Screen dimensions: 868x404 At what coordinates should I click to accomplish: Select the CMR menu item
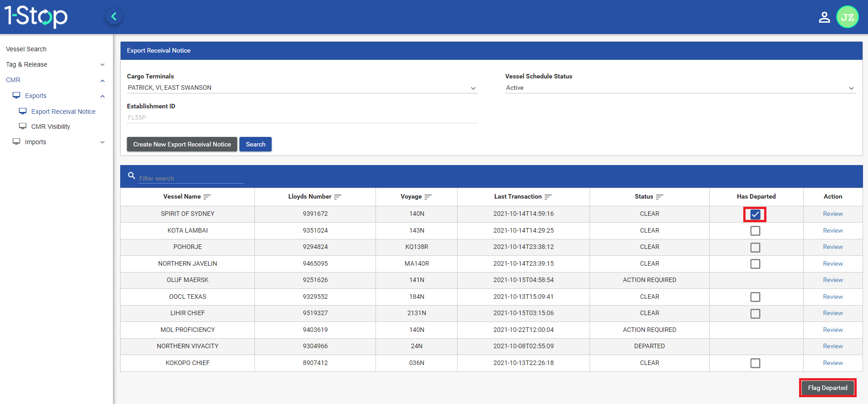tap(13, 80)
